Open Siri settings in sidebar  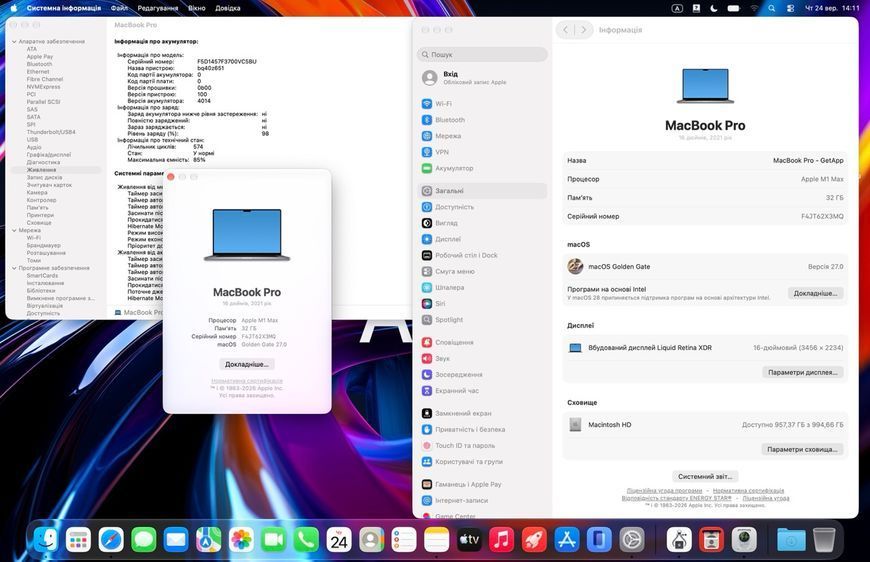(482, 303)
